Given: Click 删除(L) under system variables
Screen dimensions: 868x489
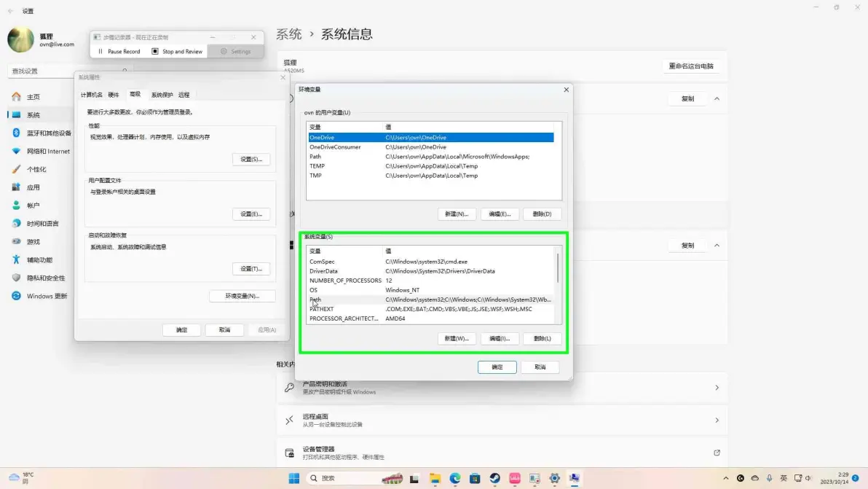Looking at the screenshot, I should coord(542,338).
